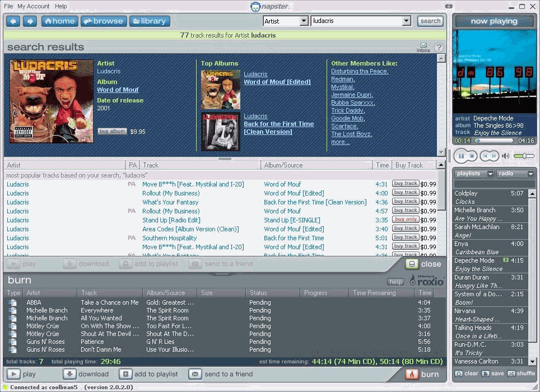
Task: Click buy only for Stand Up [Radio Edit]
Action: [406, 219]
